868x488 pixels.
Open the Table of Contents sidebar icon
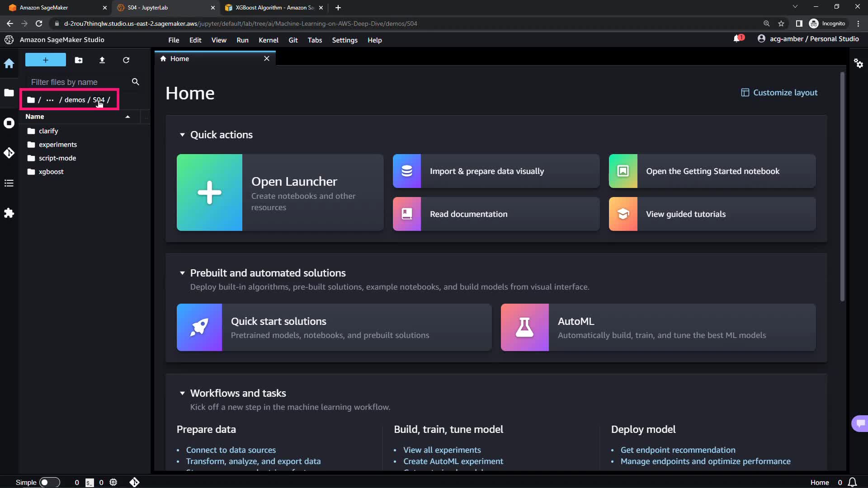(9, 183)
